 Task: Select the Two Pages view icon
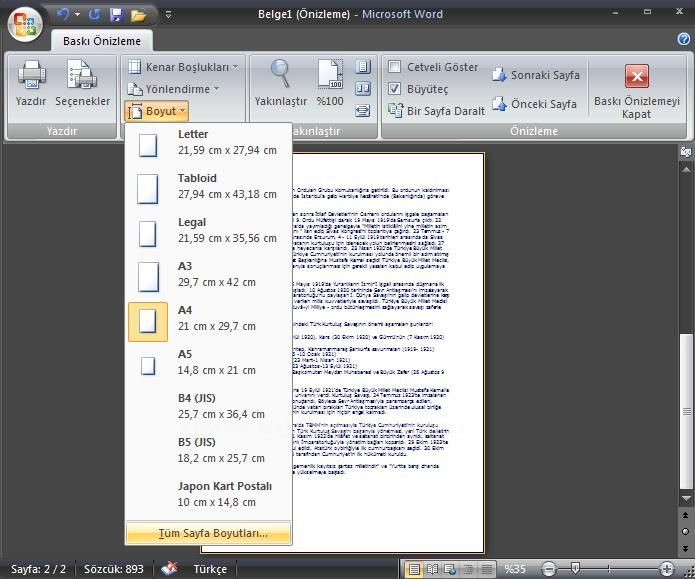coord(363,89)
